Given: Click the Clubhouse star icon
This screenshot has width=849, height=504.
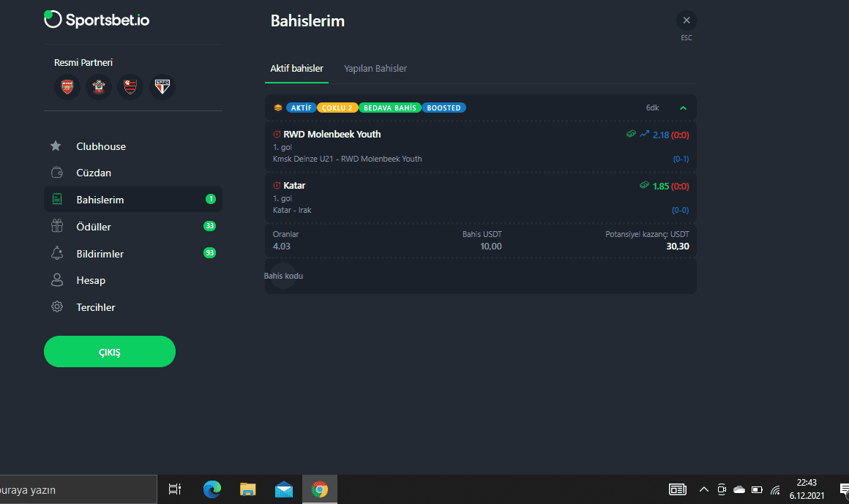Looking at the screenshot, I should point(56,146).
